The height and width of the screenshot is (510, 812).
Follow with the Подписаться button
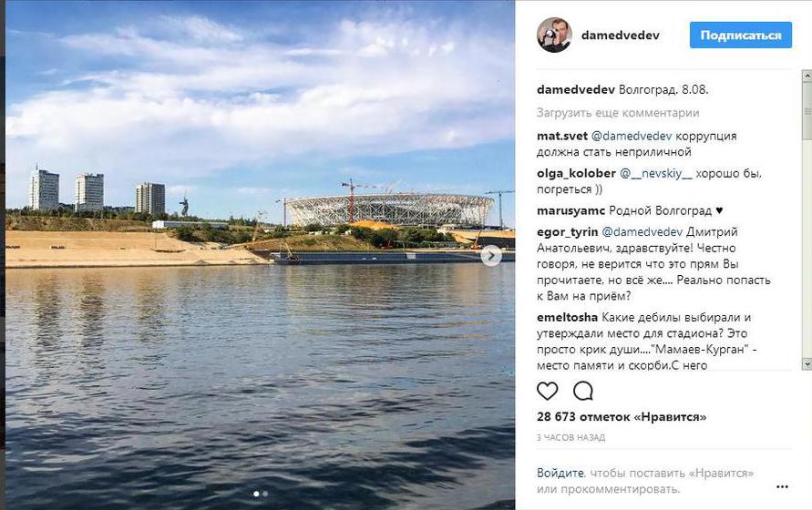741,36
